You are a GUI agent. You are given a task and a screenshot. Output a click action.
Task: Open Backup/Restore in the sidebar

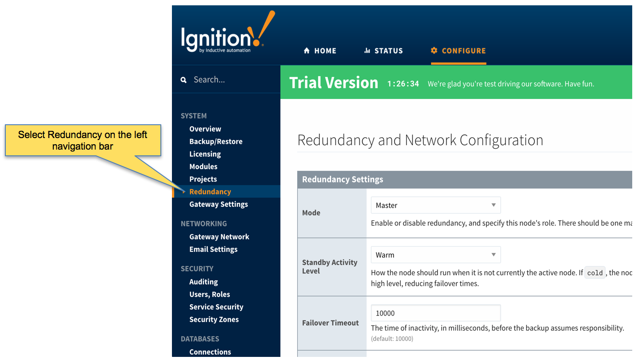tap(216, 141)
